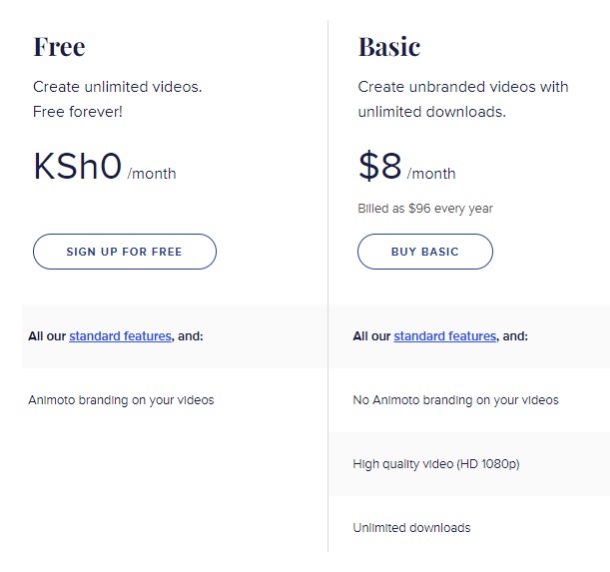The width and height of the screenshot is (610, 572).
Task: Select the Unlimited downloads feature row
Action: pos(470,528)
